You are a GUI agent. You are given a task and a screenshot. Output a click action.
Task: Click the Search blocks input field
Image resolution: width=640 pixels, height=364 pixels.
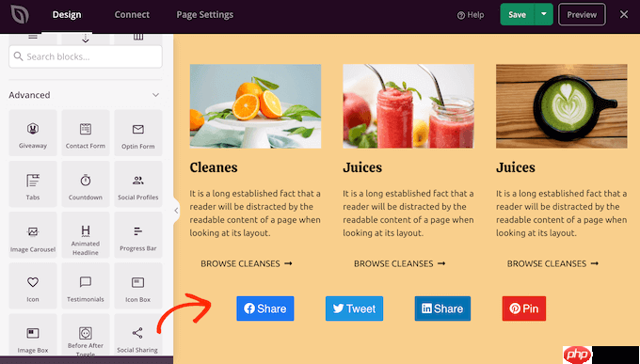[x=86, y=56]
